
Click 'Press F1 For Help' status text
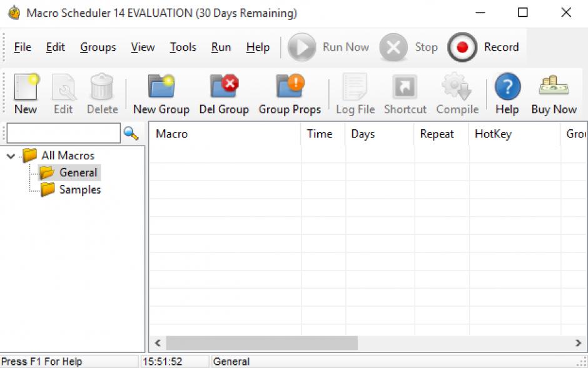click(x=42, y=362)
